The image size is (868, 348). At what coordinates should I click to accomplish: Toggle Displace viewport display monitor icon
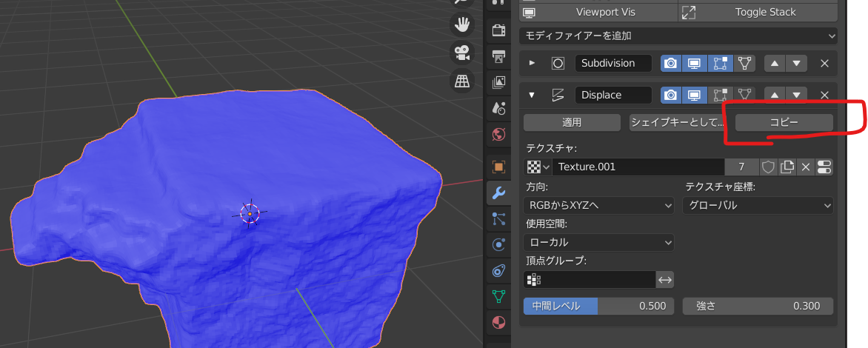695,96
